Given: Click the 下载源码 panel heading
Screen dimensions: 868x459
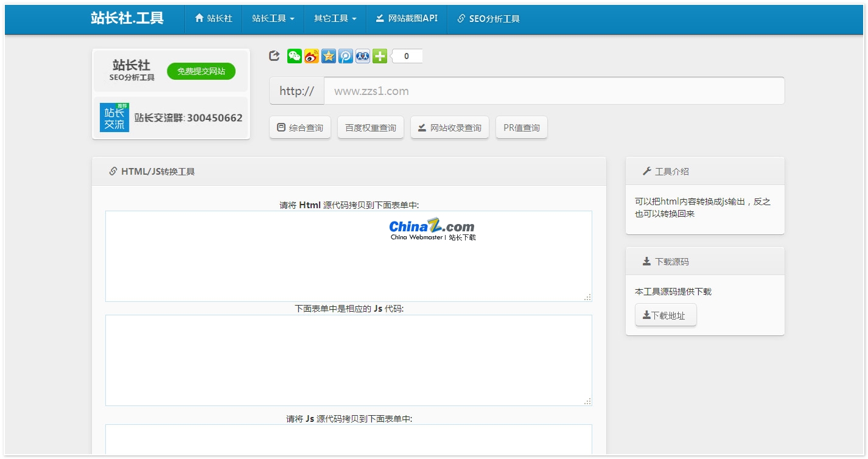Looking at the screenshot, I should click(705, 261).
